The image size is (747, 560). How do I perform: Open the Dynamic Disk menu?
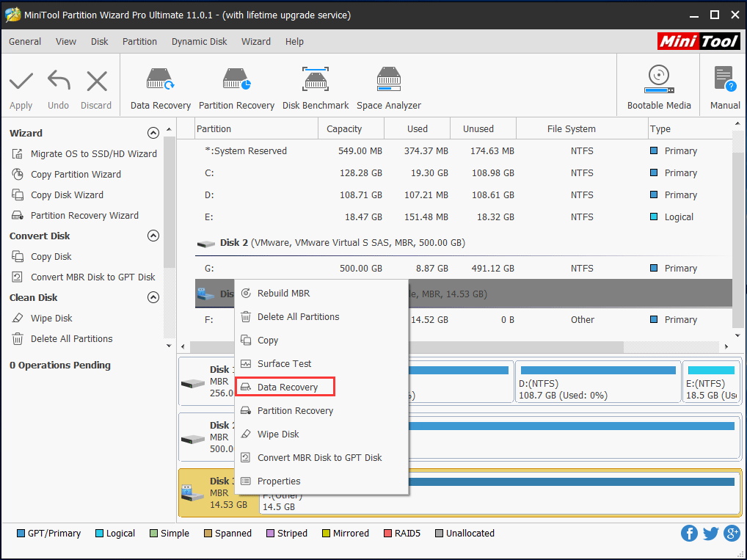199,42
